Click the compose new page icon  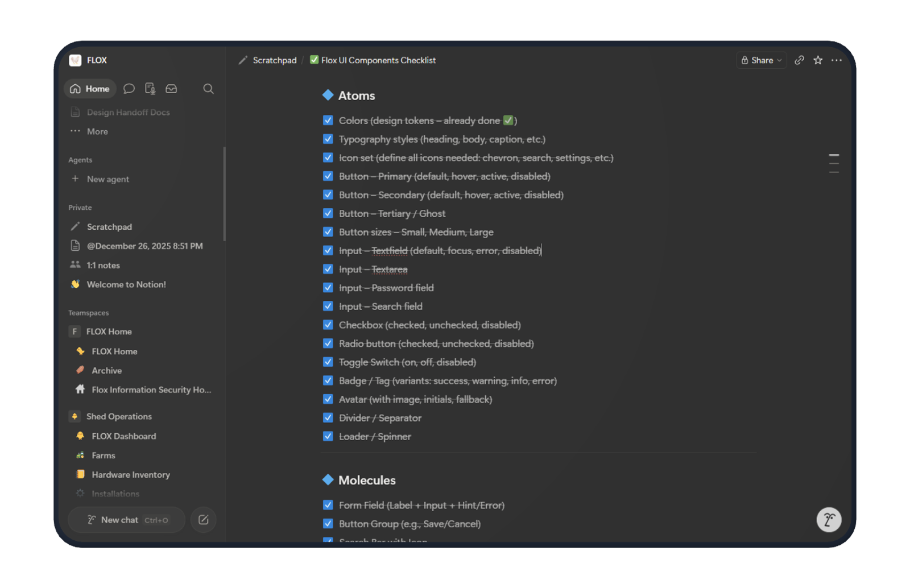tap(204, 520)
